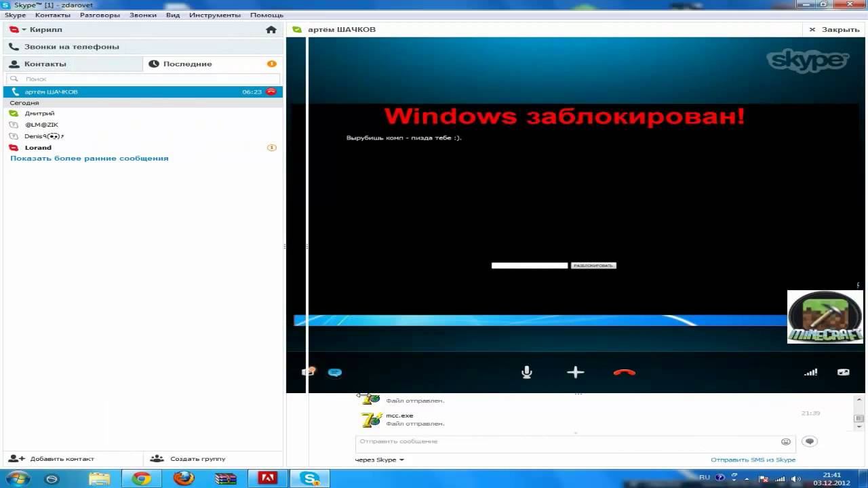Screen dimensions: 868x488
Task: Click the orange notification badge on Последние
Action: pyautogui.click(x=272, y=64)
